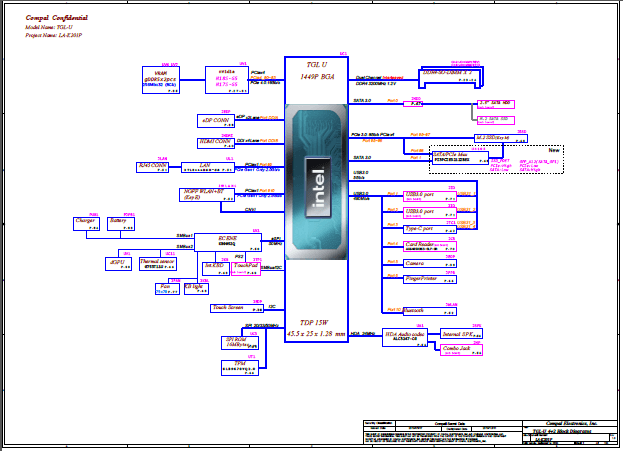Click the Battery block

coord(120,224)
